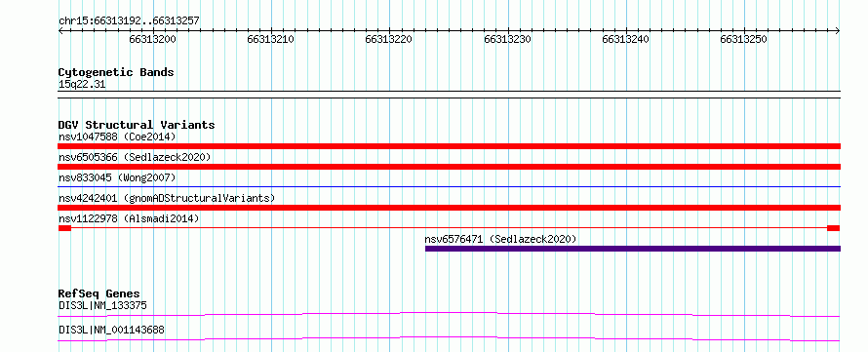Open variant label nsv6505366 (Sedlazeck2020)
This screenshot has height=352, width=868.
point(135,157)
